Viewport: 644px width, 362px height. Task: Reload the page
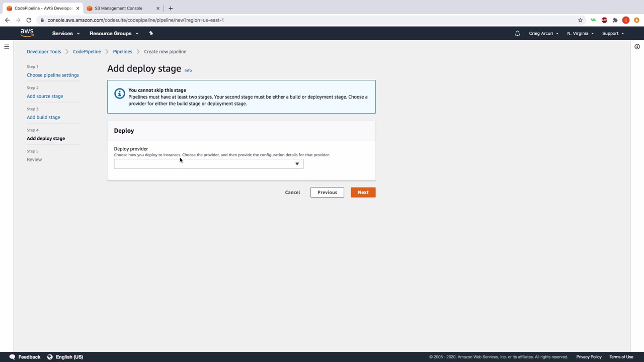click(29, 20)
